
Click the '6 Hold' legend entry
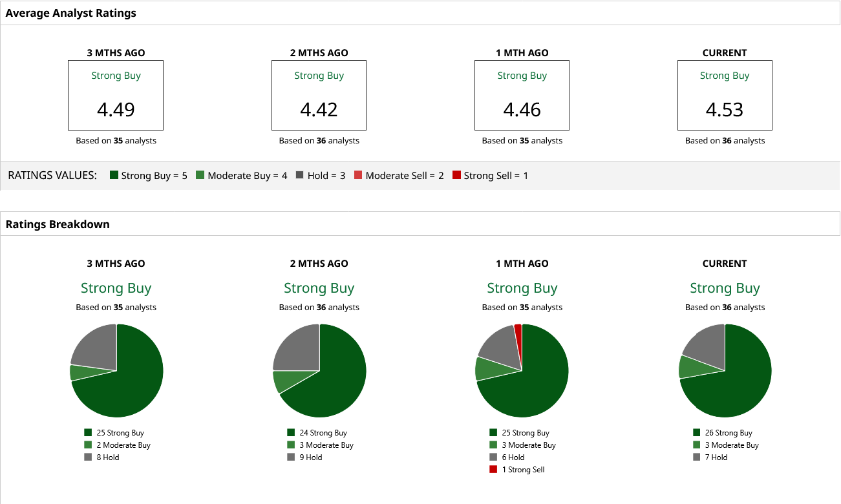tap(507, 457)
